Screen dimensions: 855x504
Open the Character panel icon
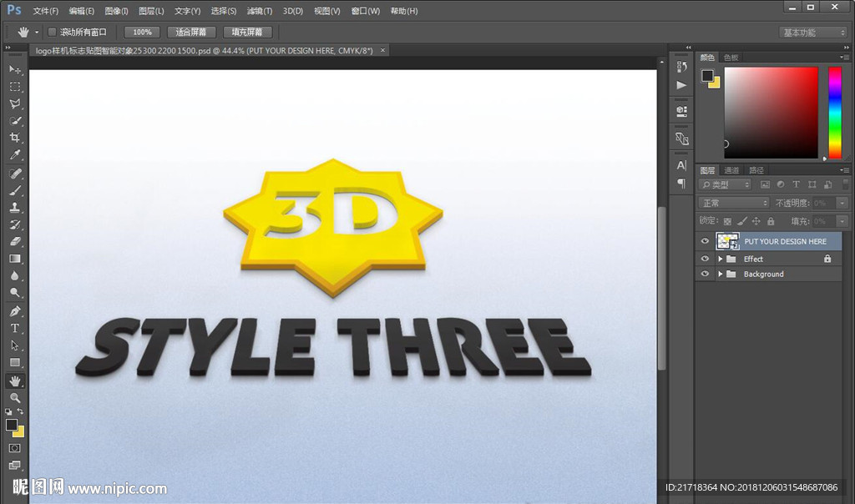pyautogui.click(x=681, y=165)
